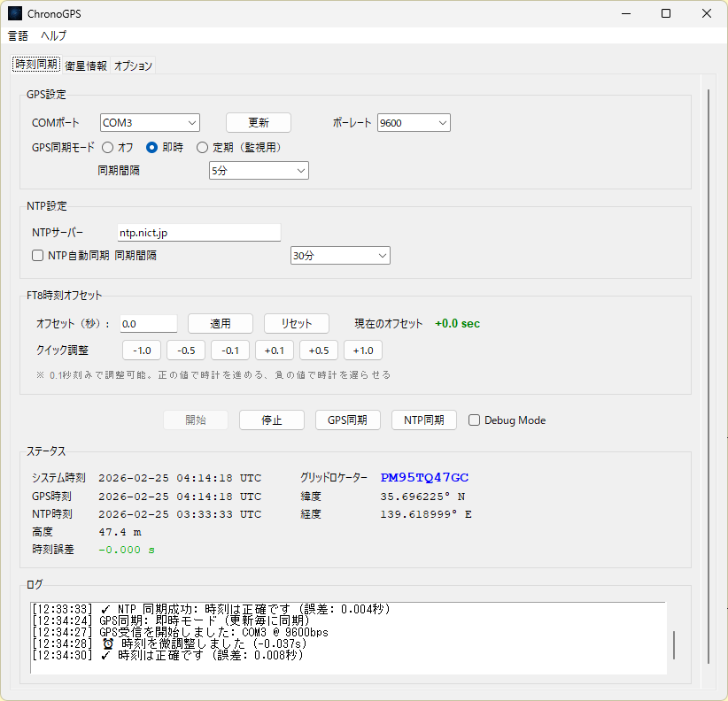Open the GPS 同期間隔 5分 dropdown
This screenshot has width=728, height=701.
259,171
